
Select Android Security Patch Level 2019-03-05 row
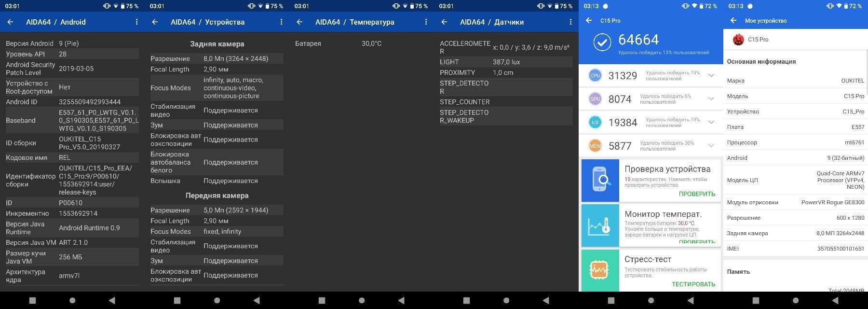click(x=72, y=69)
